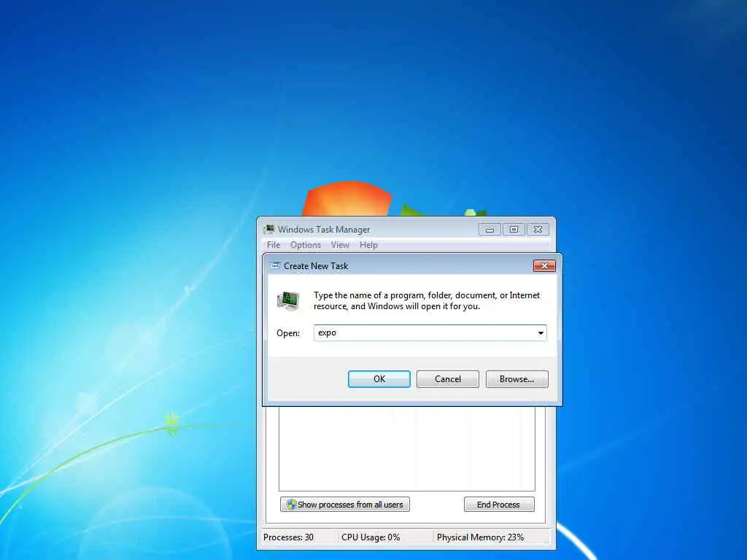Maximize the Windows Task Manager window
The height and width of the screenshot is (560, 747).
coord(514,230)
